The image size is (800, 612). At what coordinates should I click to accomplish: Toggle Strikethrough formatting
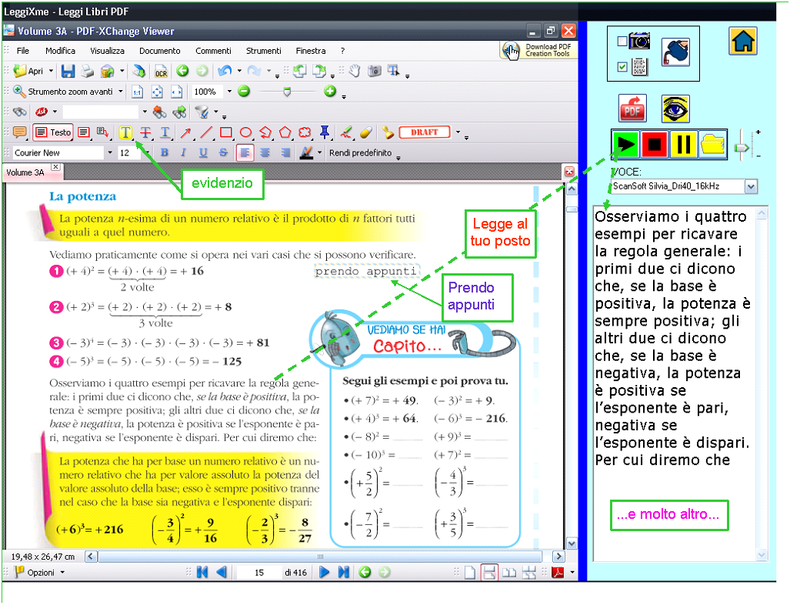click(223, 152)
